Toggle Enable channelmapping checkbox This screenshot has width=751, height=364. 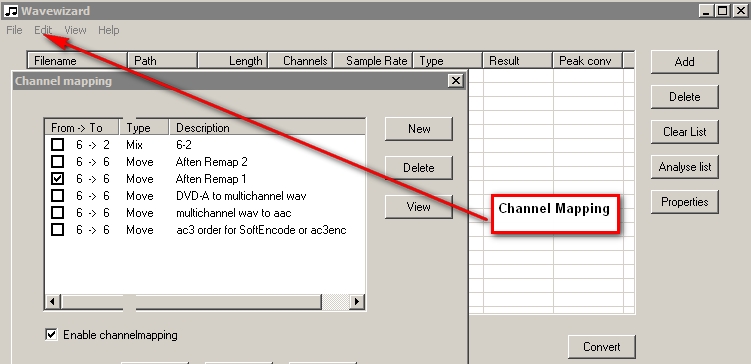pyautogui.click(x=51, y=334)
